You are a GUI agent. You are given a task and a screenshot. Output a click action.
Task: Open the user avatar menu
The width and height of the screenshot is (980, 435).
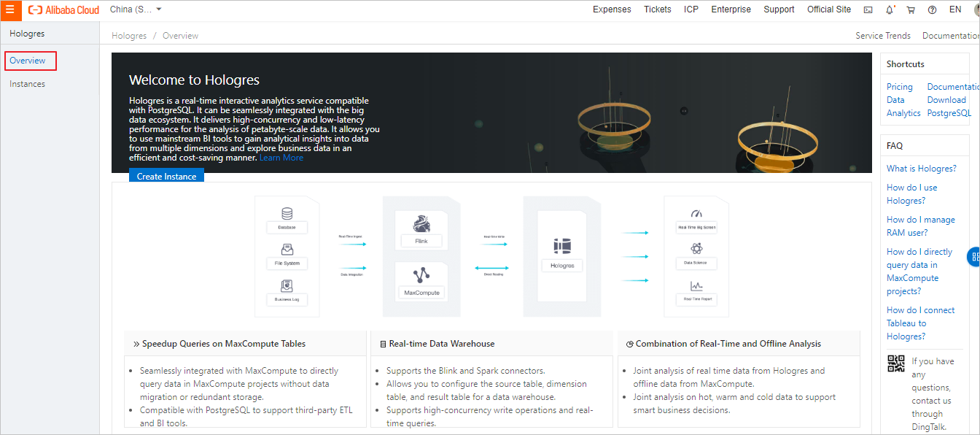click(x=976, y=10)
